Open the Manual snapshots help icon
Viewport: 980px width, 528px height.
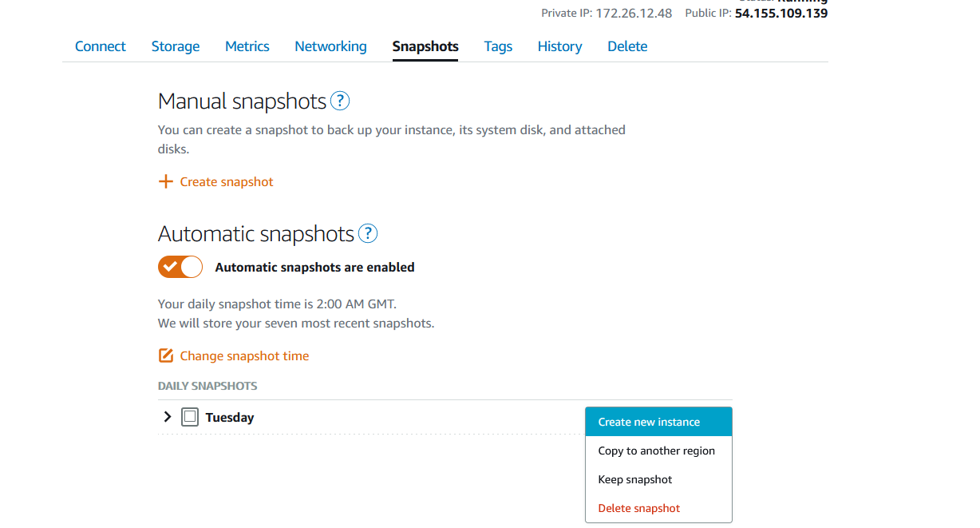[340, 101]
